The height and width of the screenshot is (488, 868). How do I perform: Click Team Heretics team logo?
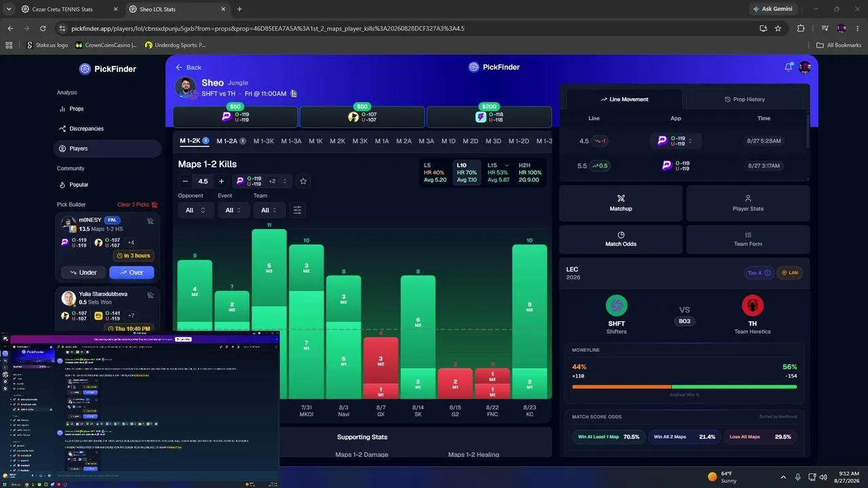[x=752, y=306]
